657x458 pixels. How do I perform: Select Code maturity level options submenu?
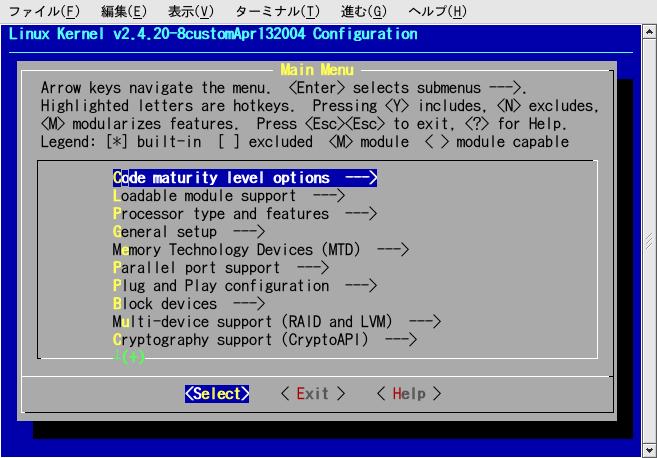click(x=245, y=178)
